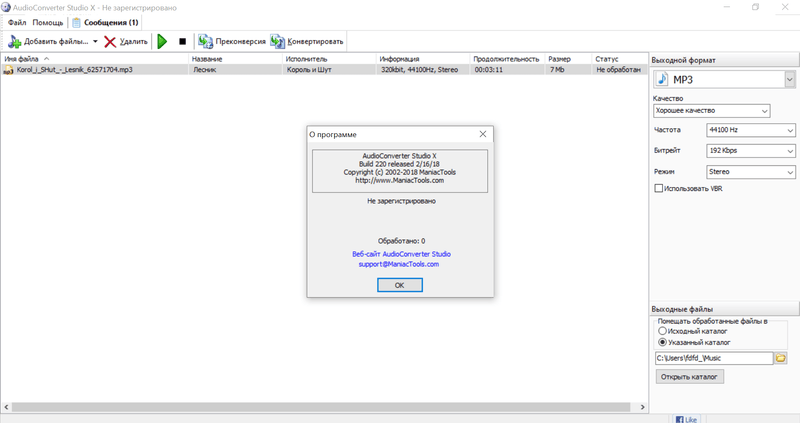Click the horizontal scrollbar thumb
The height and width of the screenshot is (423, 800).
tap(321, 407)
